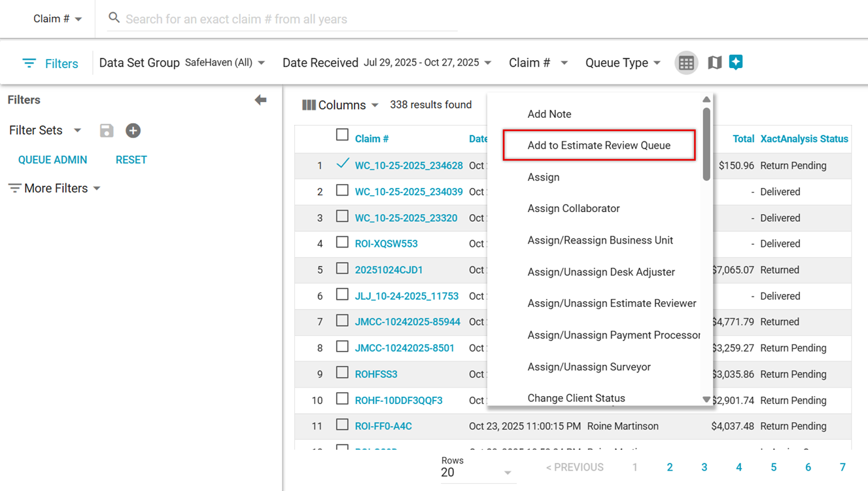Toggle the select-all header checkbox

point(342,136)
